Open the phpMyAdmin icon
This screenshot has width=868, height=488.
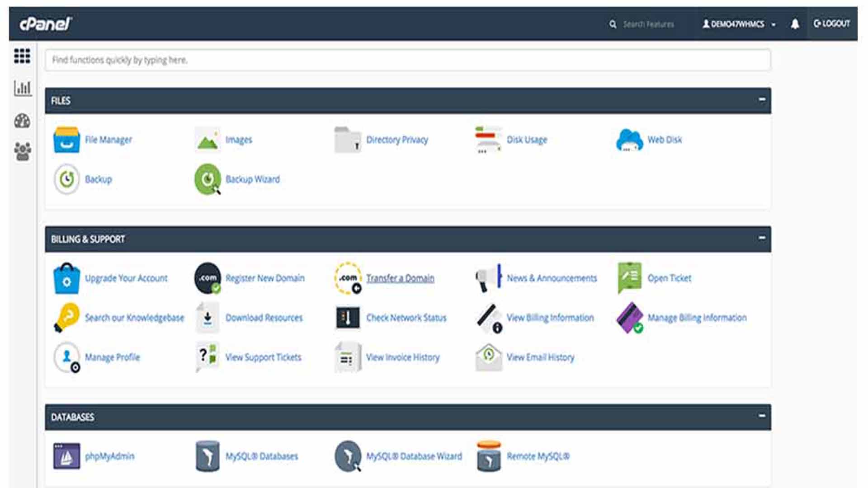click(x=66, y=456)
